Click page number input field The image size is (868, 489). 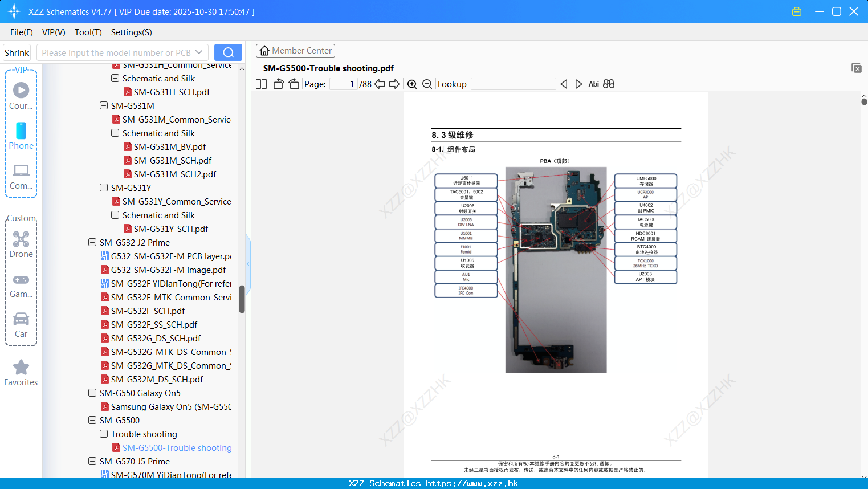pos(343,84)
